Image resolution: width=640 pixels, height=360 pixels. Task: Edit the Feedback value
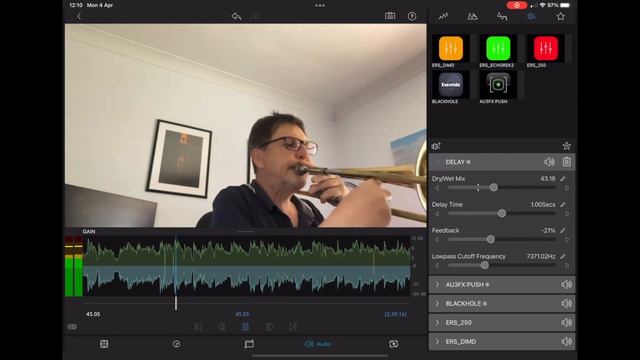click(x=563, y=231)
